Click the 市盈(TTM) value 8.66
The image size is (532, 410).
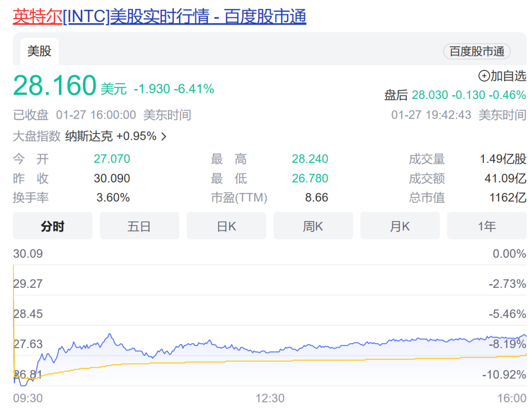(x=317, y=198)
